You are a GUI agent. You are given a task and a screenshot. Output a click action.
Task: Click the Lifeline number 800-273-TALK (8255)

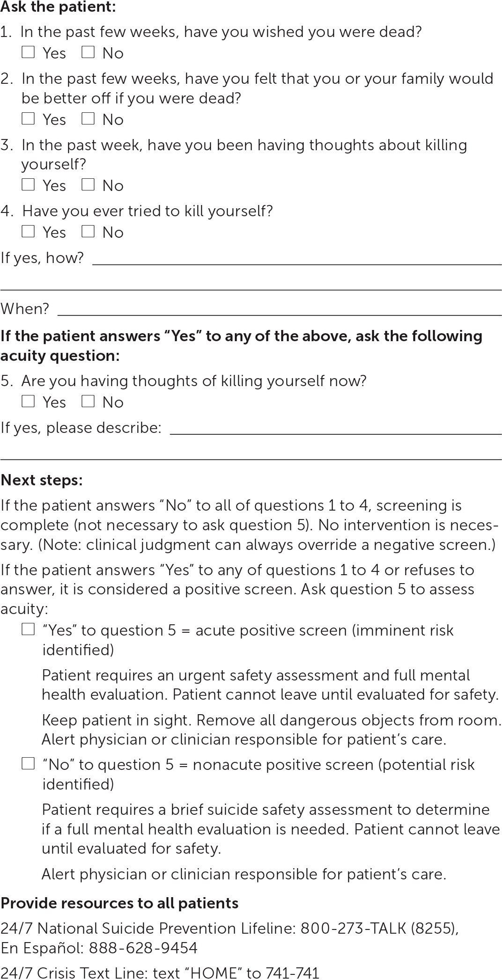pyautogui.click(x=378, y=929)
